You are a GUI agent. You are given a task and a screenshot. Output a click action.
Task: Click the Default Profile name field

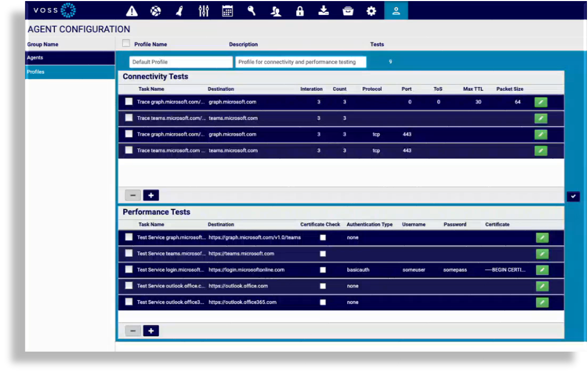point(181,62)
